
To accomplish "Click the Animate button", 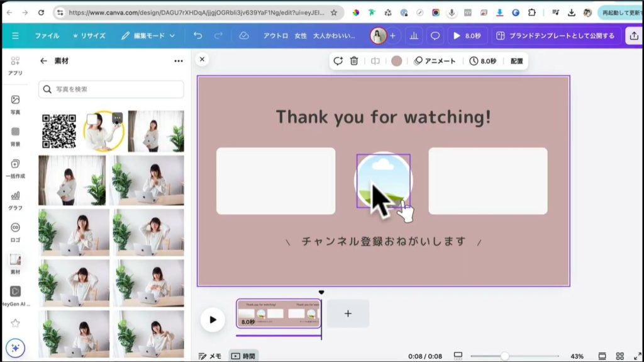I will pos(435,61).
